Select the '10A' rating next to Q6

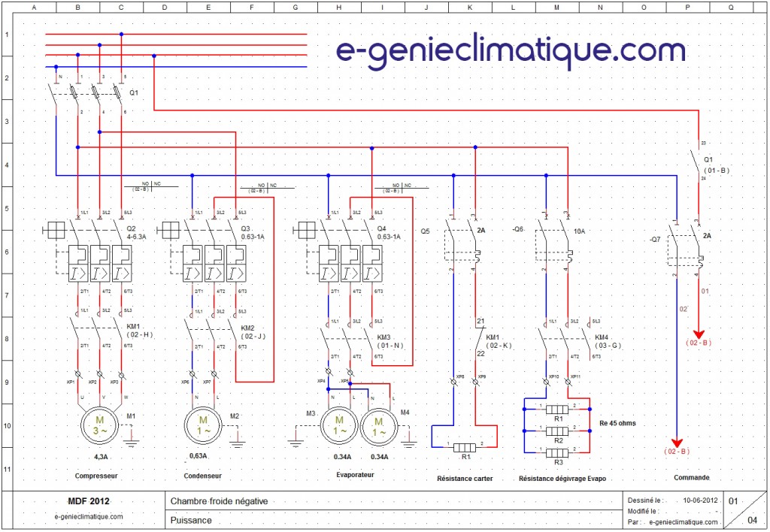point(580,231)
